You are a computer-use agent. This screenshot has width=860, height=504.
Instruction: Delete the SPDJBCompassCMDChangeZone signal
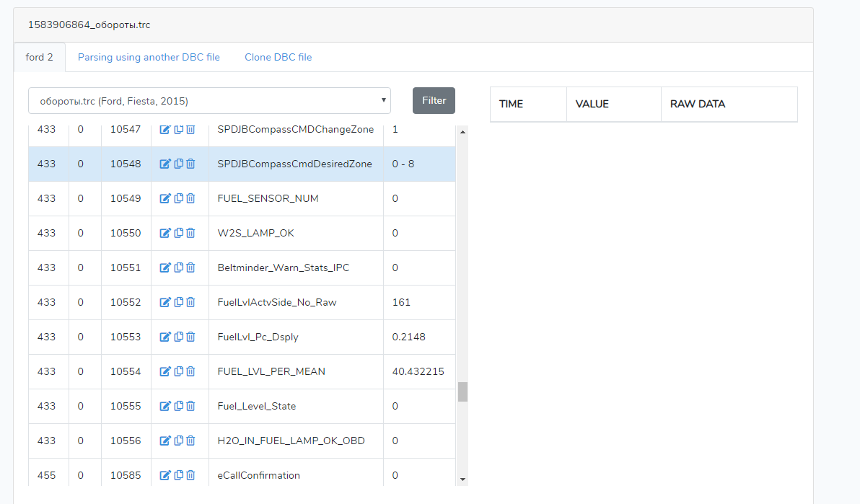coord(190,129)
